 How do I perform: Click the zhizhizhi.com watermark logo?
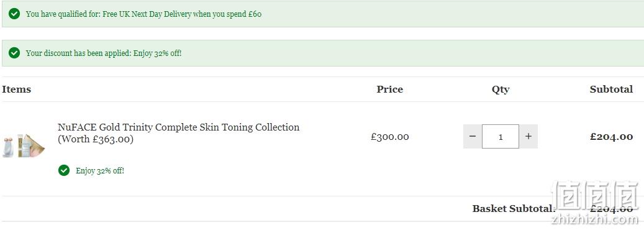coord(596,203)
